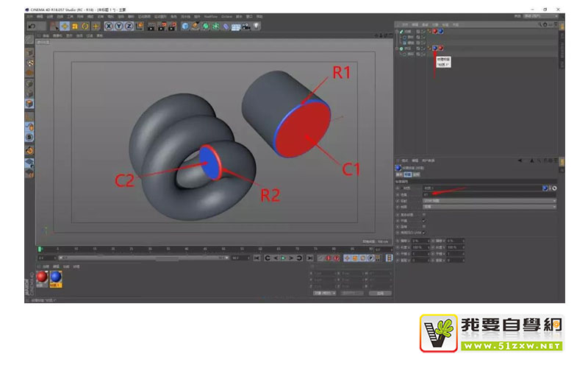Toggle the Mix Textures checkbox
The width and height of the screenshot is (588, 368).
pos(424,214)
